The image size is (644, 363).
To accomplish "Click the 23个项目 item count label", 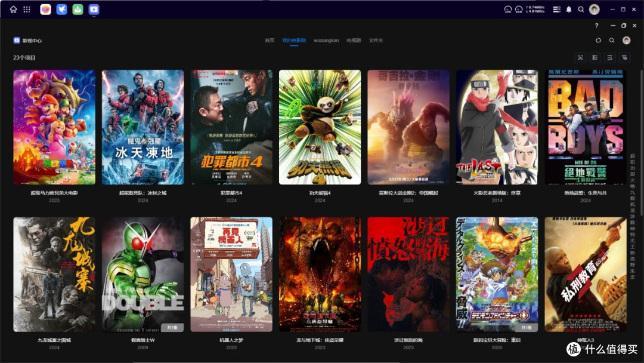I will pyautogui.click(x=24, y=57).
